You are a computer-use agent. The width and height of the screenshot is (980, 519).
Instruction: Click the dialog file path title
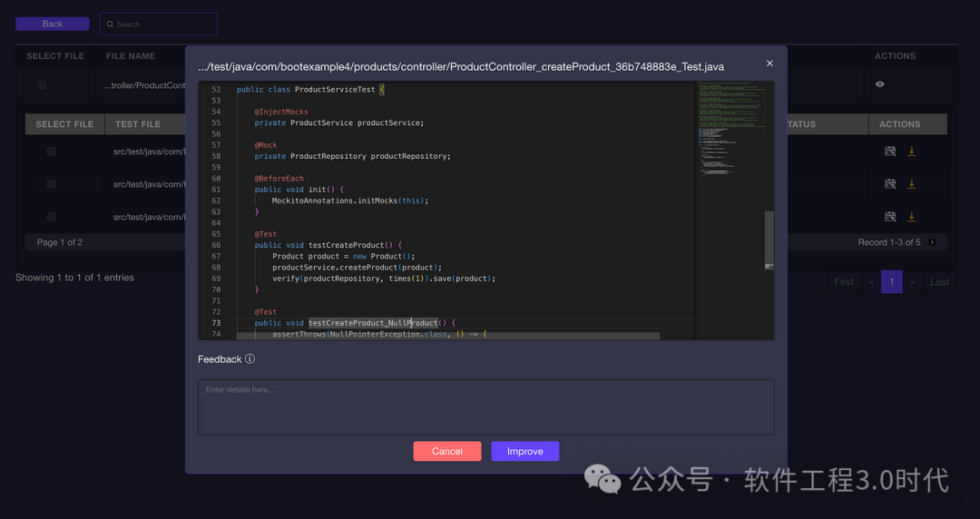point(461,67)
